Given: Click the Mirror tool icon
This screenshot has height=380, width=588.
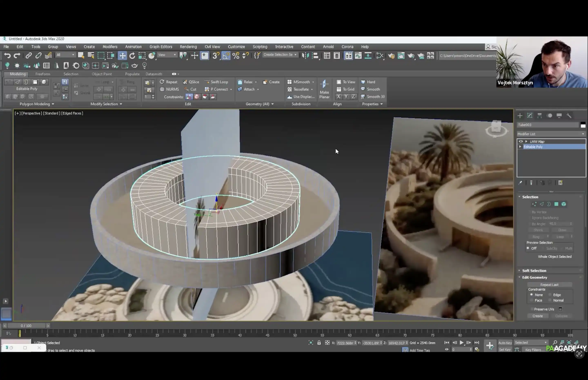Looking at the screenshot, I should (305, 55).
